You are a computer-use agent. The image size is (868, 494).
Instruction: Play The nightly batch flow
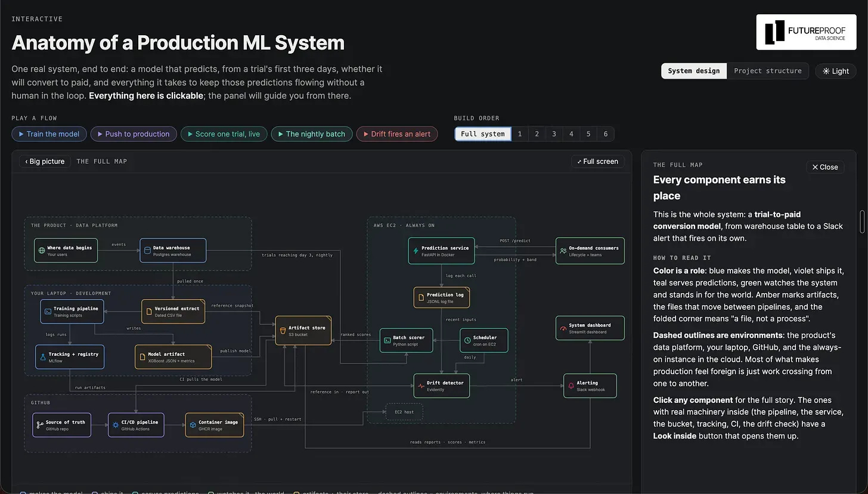click(312, 134)
